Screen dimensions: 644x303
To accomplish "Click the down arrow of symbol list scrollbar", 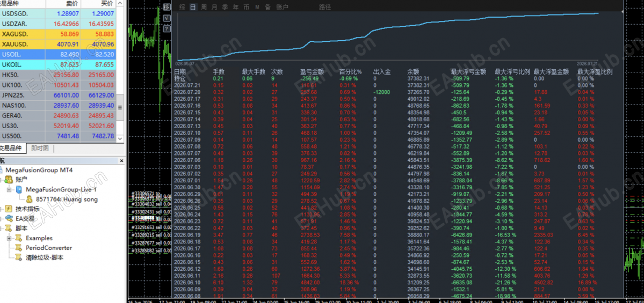I will click(120, 138).
